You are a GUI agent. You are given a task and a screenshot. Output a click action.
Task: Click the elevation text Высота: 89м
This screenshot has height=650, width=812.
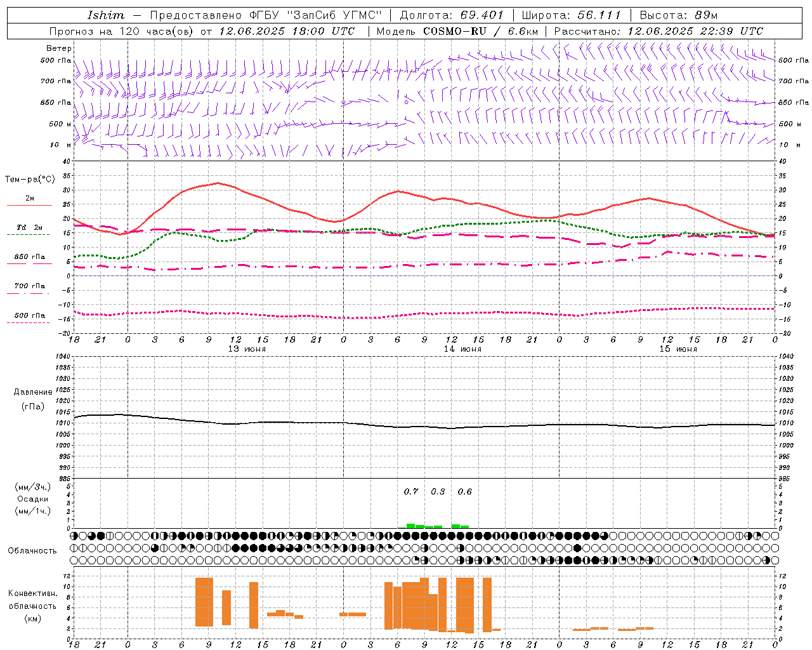tap(678, 15)
